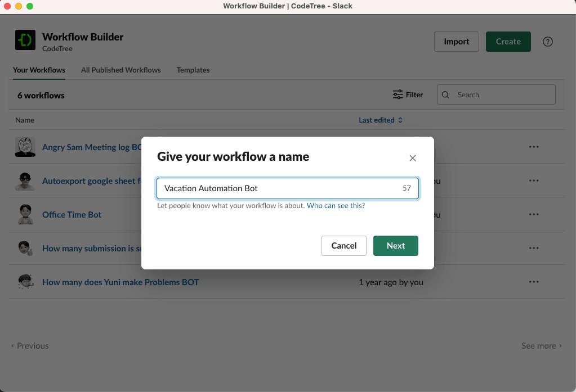
Task: Focus the workflow name input field
Action: (x=288, y=188)
